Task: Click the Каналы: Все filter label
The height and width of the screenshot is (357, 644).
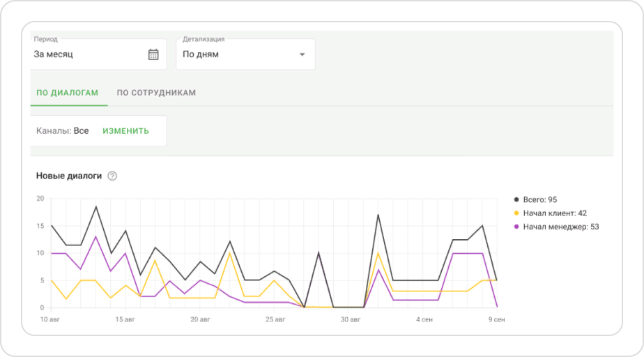Action: point(63,131)
